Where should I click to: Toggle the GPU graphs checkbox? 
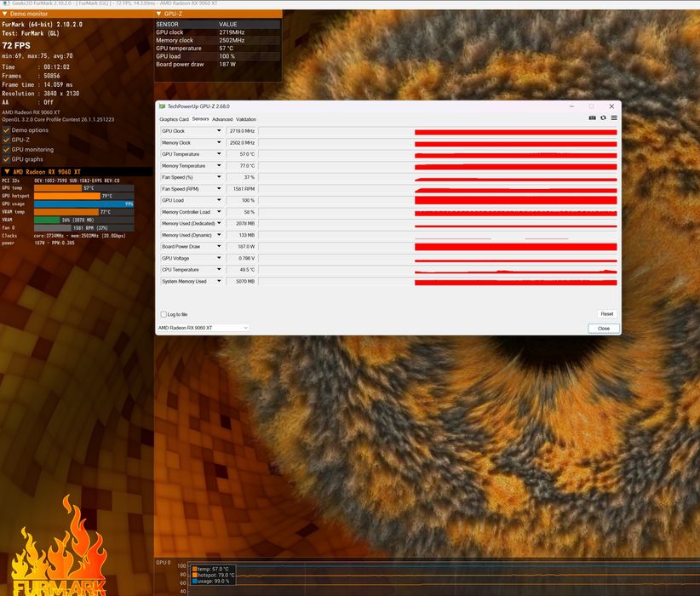(x=6, y=159)
